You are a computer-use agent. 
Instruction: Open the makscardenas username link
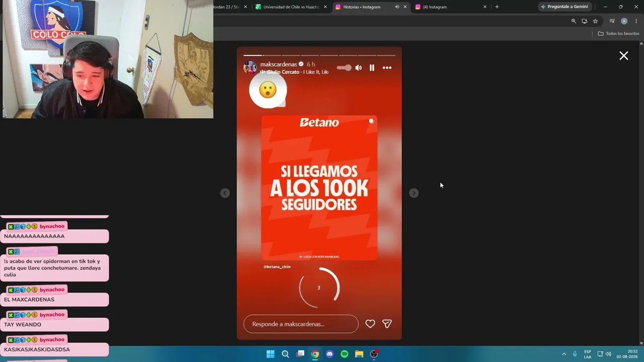279,64
